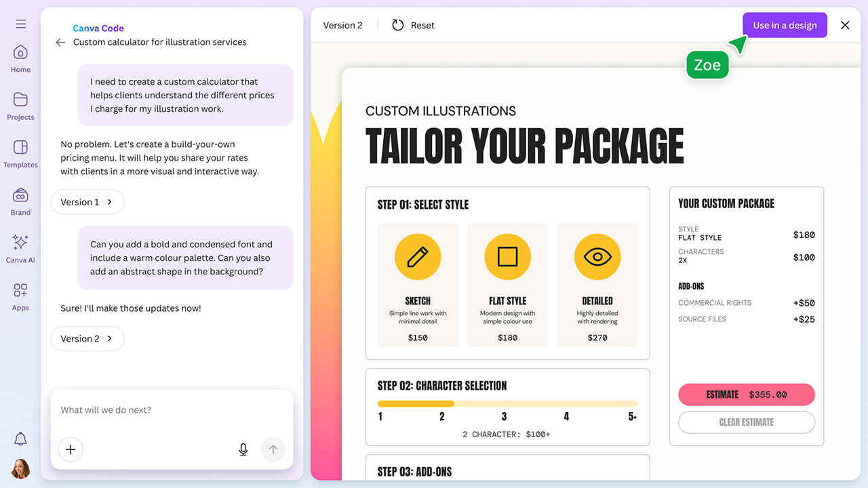The image size is (868, 488).
Task: Open Apps in sidebar
Action: pyautogui.click(x=20, y=297)
